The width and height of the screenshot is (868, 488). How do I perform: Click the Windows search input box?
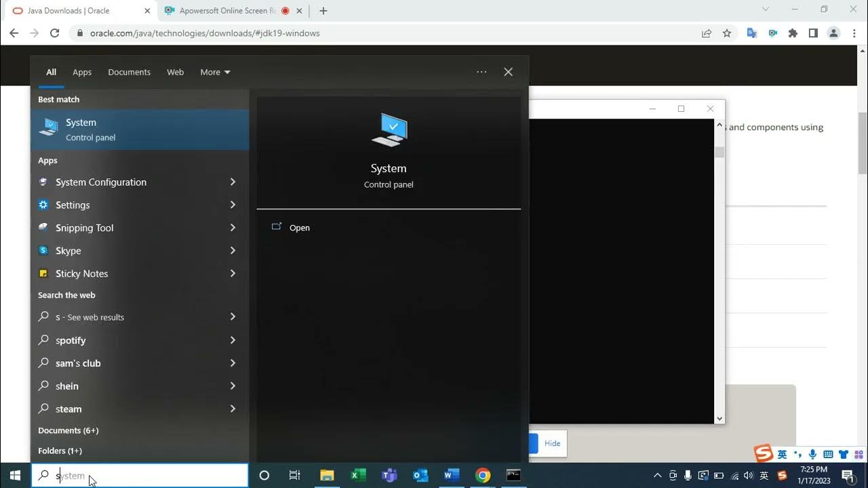coord(140,476)
